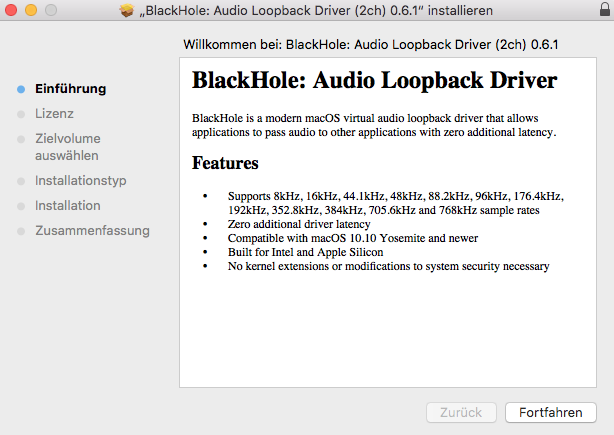Screen dimensions: 614x435
Task: Click the installer package icon in title
Action: click(127, 10)
